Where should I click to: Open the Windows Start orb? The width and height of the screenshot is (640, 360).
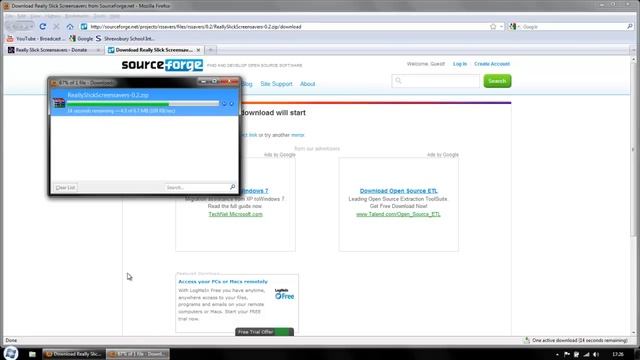(x=11, y=353)
